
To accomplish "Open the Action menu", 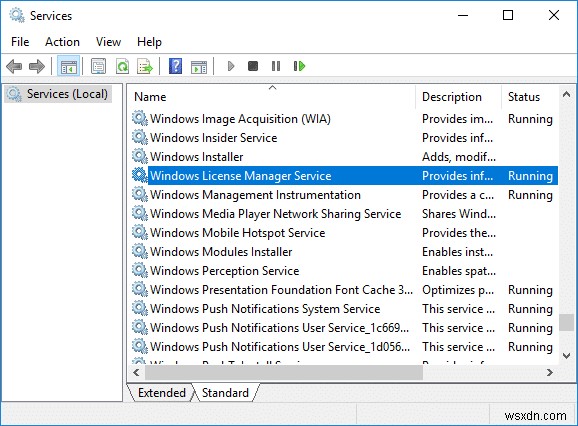I will point(62,42).
